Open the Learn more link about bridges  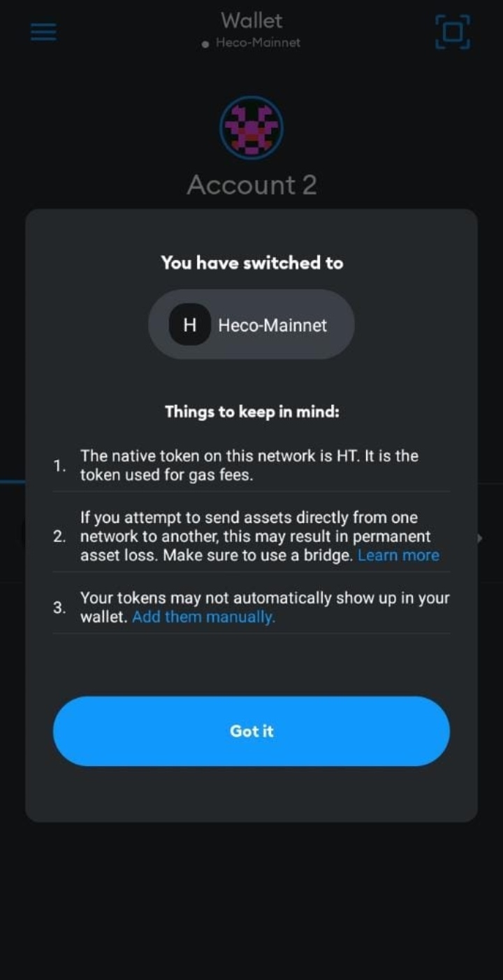(x=398, y=555)
